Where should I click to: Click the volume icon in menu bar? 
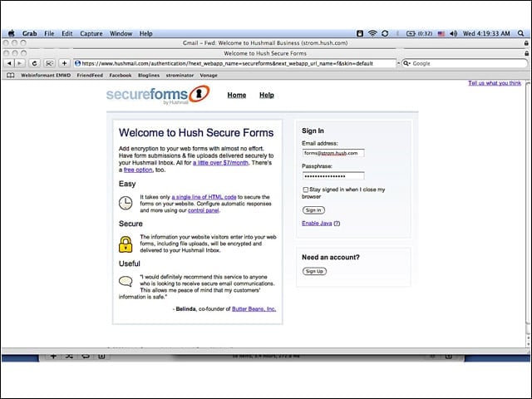pyautogui.click(x=454, y=33)
